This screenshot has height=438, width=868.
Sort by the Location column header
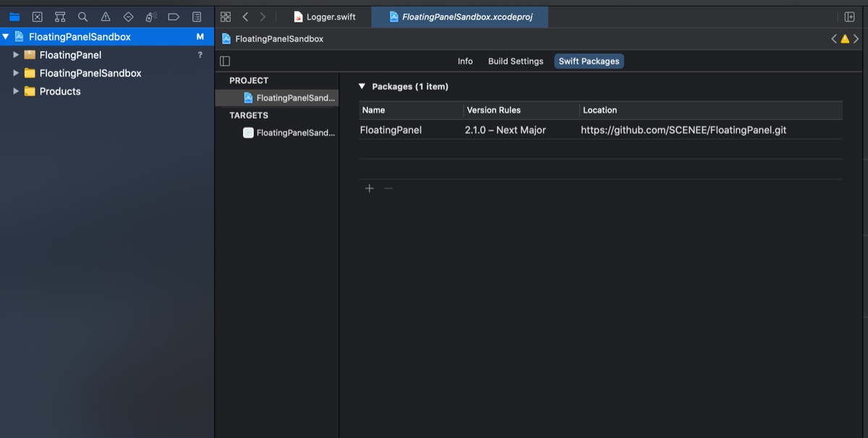711,110
